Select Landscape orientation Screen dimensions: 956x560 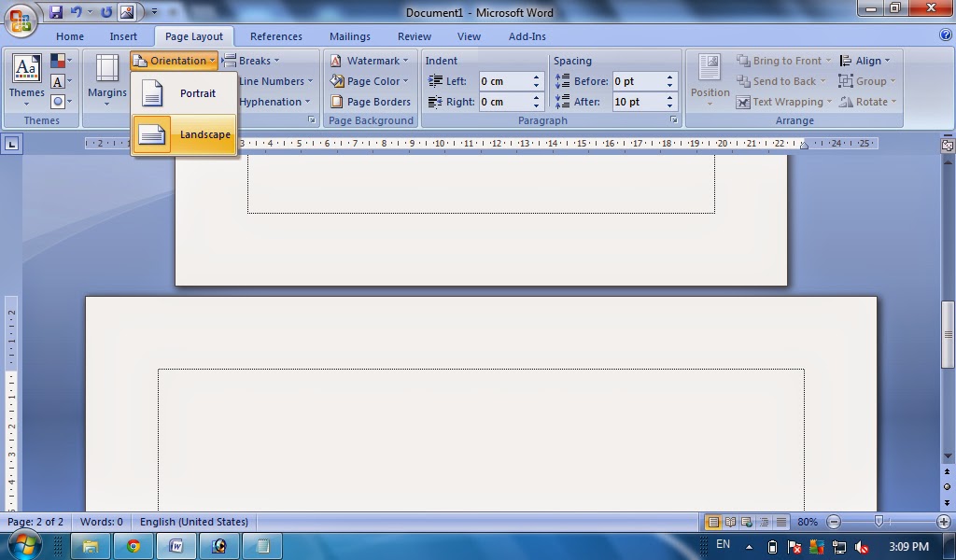pyautogui.click(x=183, y=133)
